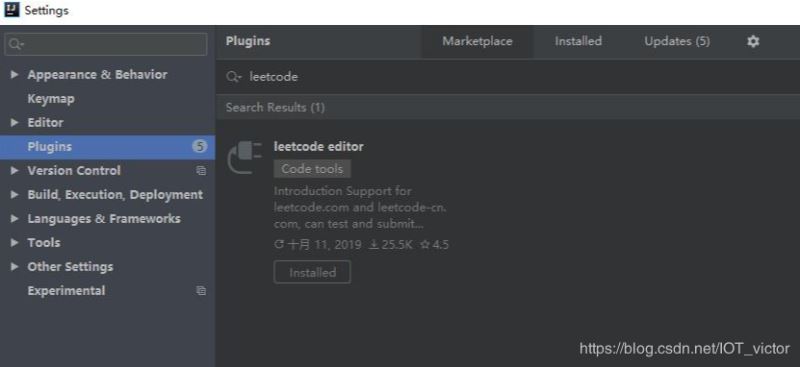800x367 pixels.
Task: Open the plugins gear settings menu
Action: (753, 41)
